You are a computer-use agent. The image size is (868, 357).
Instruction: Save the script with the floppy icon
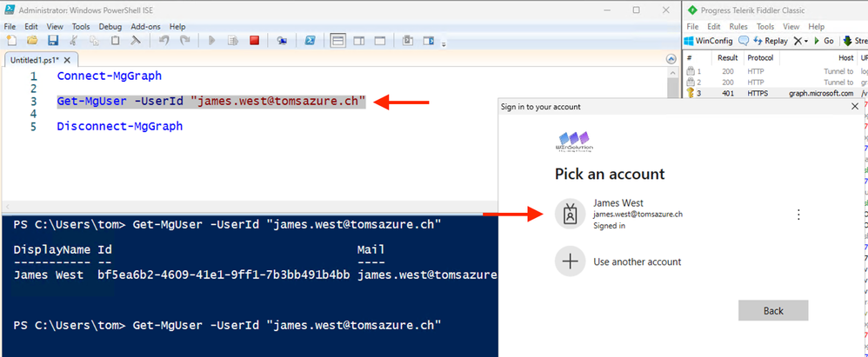pyautogui.click(x=52, y=40)
